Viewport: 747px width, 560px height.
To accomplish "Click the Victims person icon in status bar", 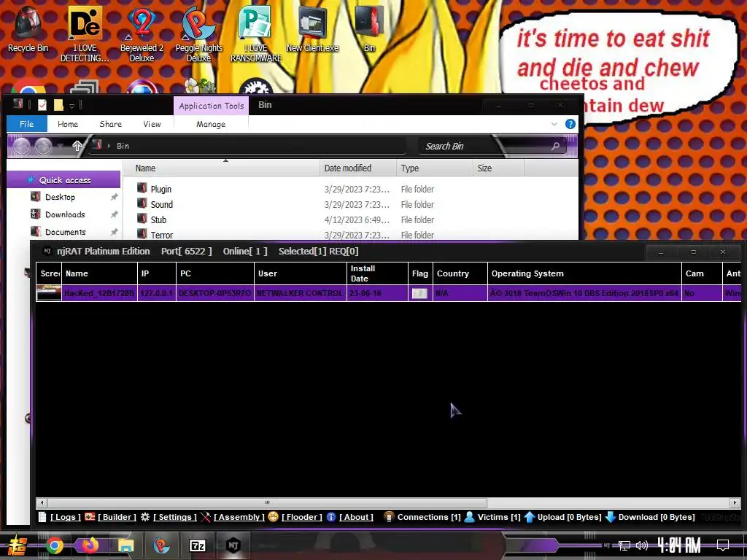I will 469,517.
